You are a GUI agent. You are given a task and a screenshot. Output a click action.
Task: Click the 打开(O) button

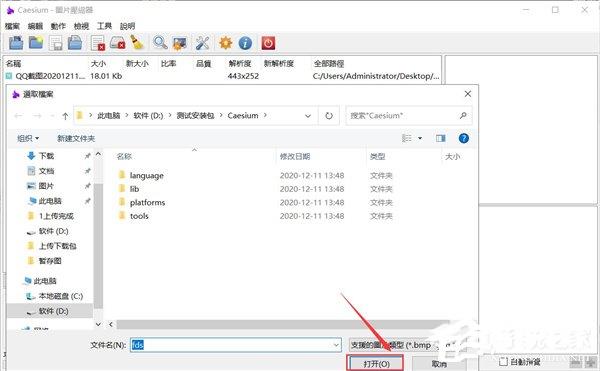pos(376,363)
